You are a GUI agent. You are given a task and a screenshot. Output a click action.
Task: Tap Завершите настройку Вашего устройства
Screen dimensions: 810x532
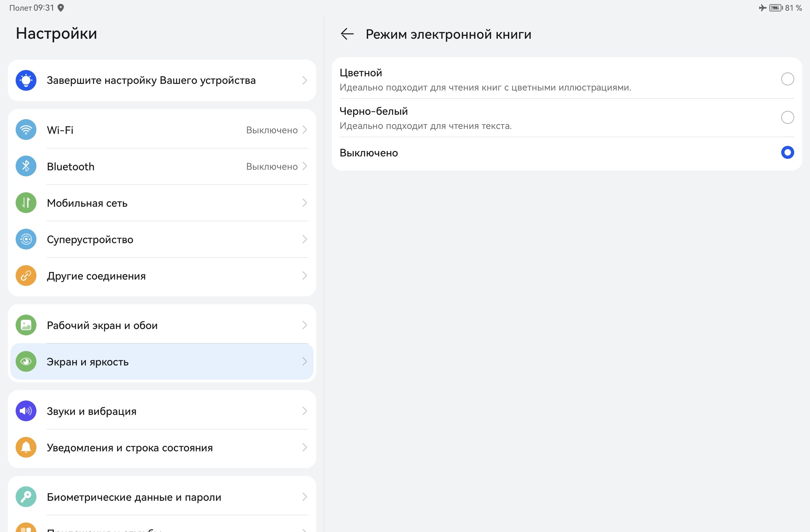pyautogui.click(x=162, y=80)
